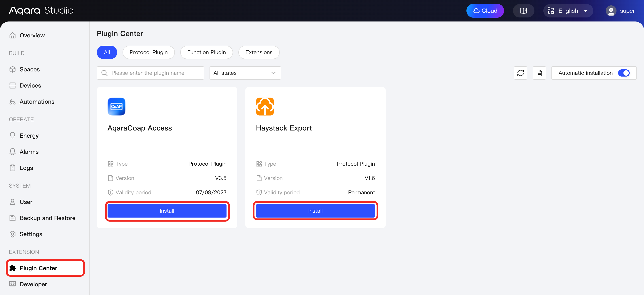Click the Plugin Center page heading
This screenshot has width=644, height=295.
120,34
